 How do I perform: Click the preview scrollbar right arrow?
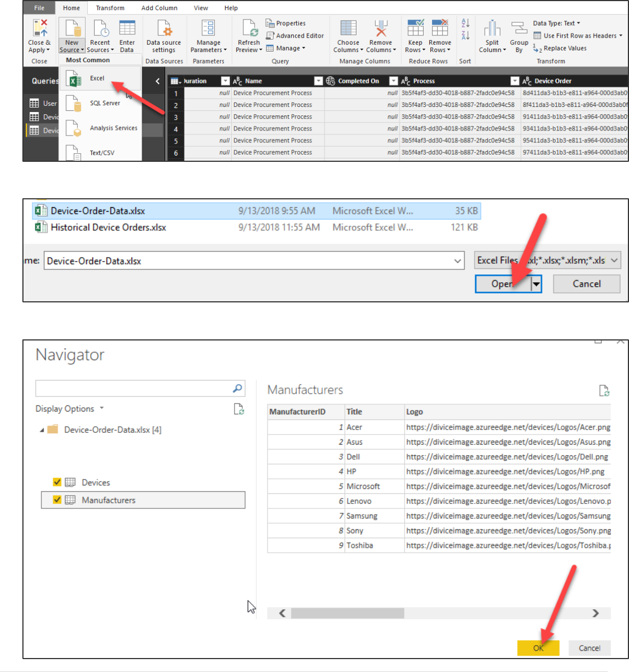(x=595, y=613)
